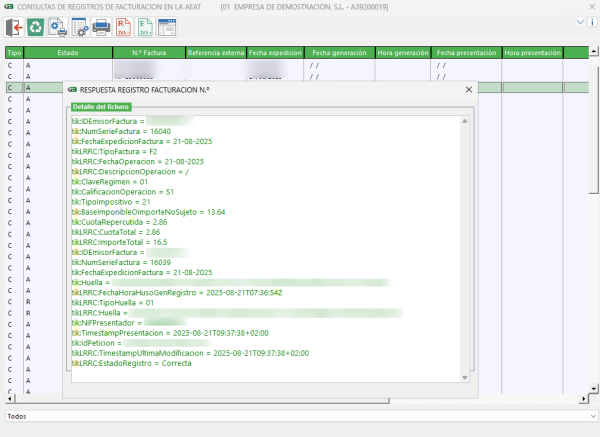Click the green recycle refresh icon
600x437 pixels.
(35, 28)
